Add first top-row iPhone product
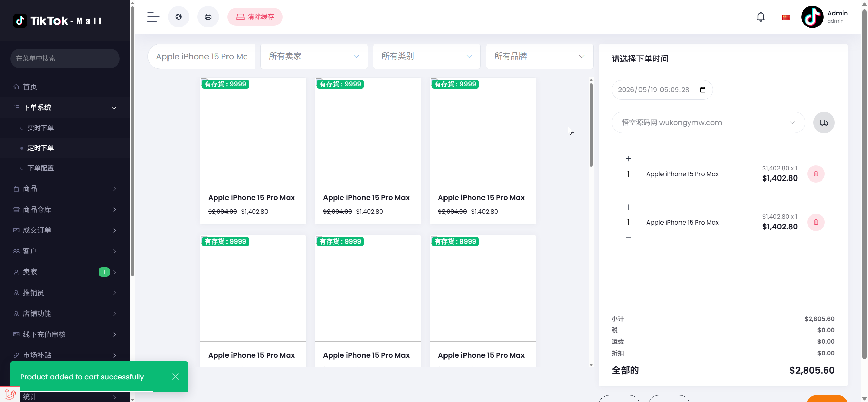The height and width of the screenshot is (402, 868). click(x=253, y=151)
